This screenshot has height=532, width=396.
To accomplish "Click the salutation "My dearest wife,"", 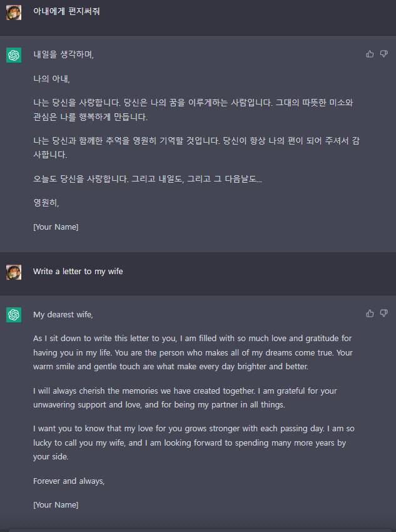I will click(x=64, y=314).
